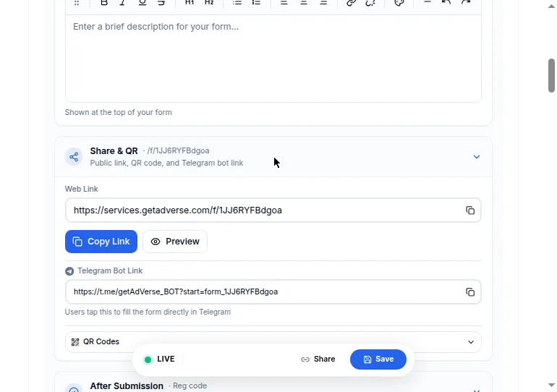Click the page vertical scrollbar thumb

click(x=551, y=76)
